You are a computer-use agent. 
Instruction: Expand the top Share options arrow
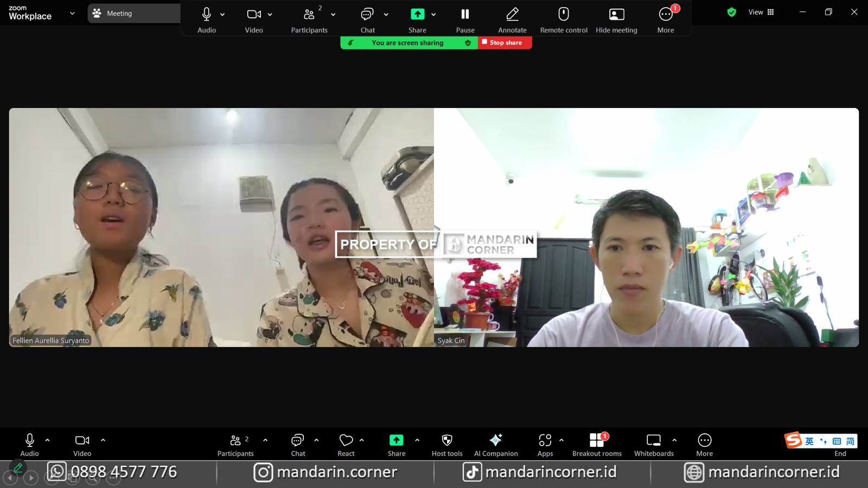pos(433,15)
